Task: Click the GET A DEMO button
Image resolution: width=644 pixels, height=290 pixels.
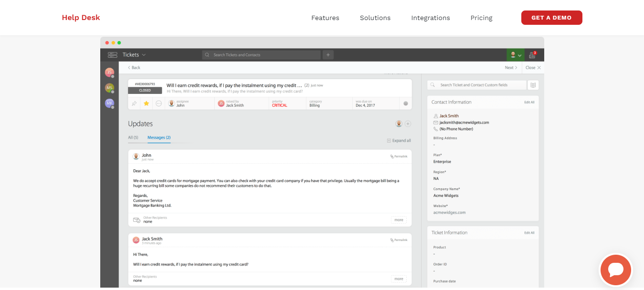Action: click(x=551, y=17)
